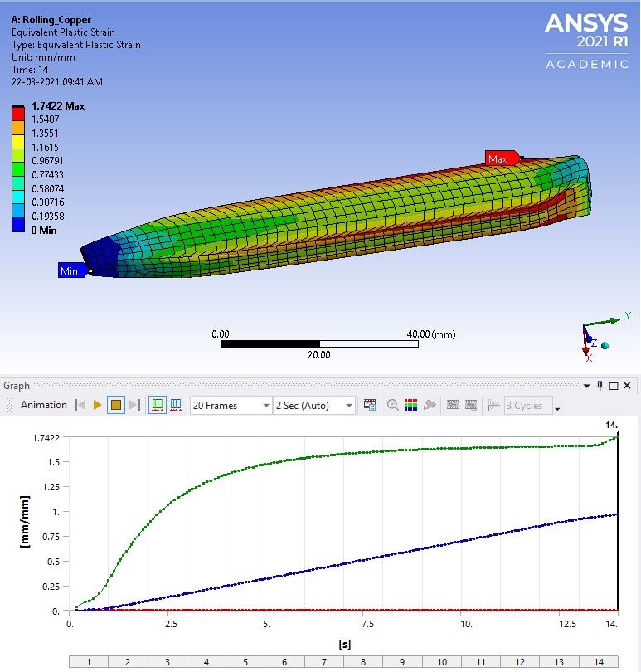Open the 20 Frames dropdown
This screenshot has height=672, width=641.
point(265,405)
